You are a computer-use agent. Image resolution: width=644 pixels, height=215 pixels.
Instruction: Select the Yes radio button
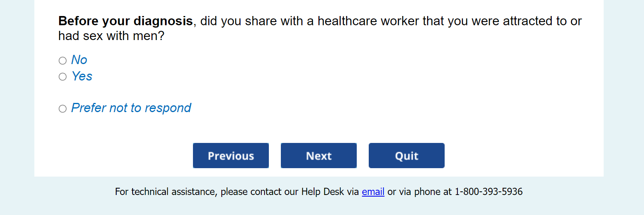coord(63,76)
